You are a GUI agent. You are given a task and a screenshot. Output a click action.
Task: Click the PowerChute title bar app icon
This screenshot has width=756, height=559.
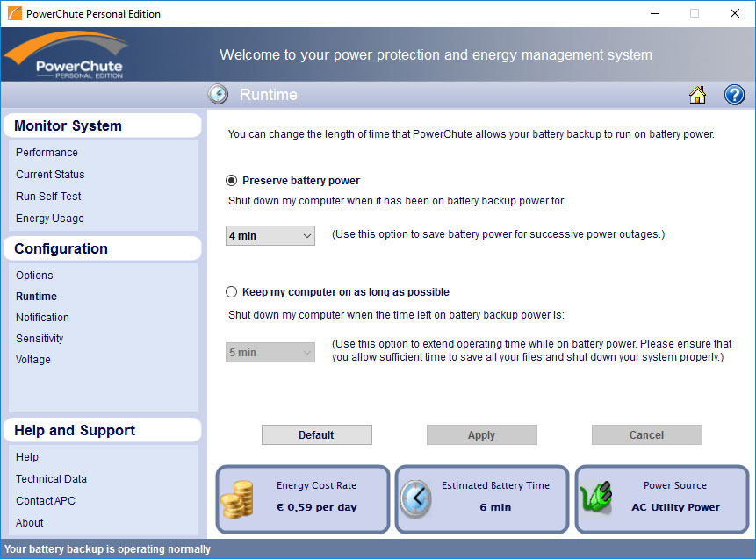click(14, 13)
